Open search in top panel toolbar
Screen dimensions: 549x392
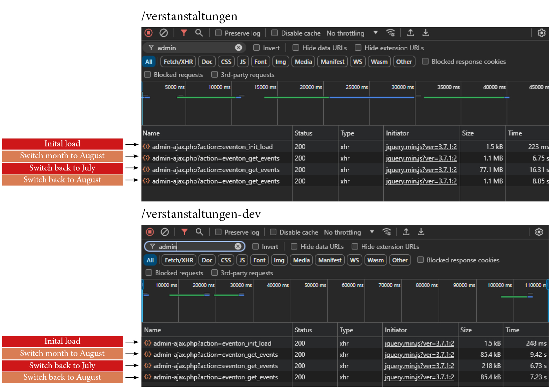pyautogui.click(x=199, y=33)
